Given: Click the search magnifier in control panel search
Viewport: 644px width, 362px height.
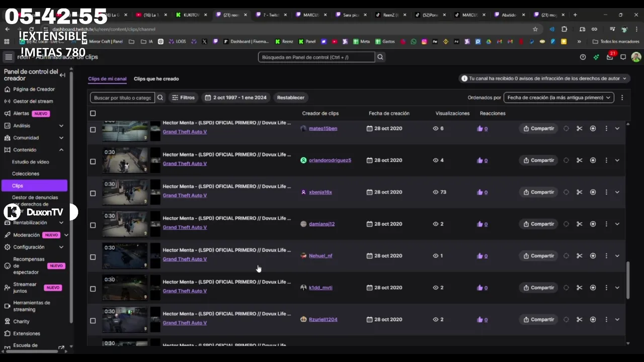Looking at the screenshot, I should (x=380, y=57).
